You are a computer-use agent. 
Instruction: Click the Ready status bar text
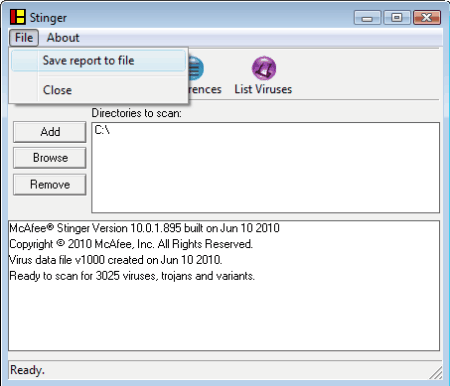[27, 370]
